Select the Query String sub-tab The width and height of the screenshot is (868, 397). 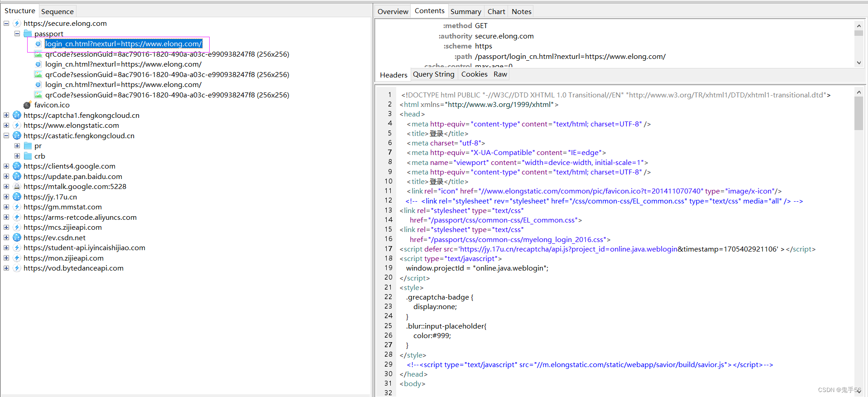click(433, 74)
